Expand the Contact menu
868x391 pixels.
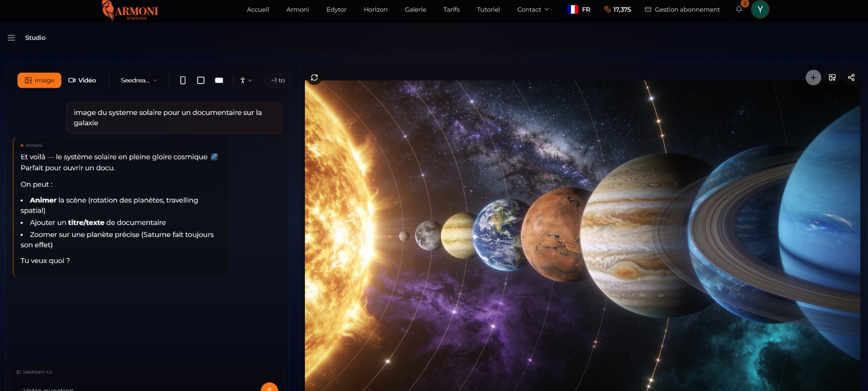[533, 9]
